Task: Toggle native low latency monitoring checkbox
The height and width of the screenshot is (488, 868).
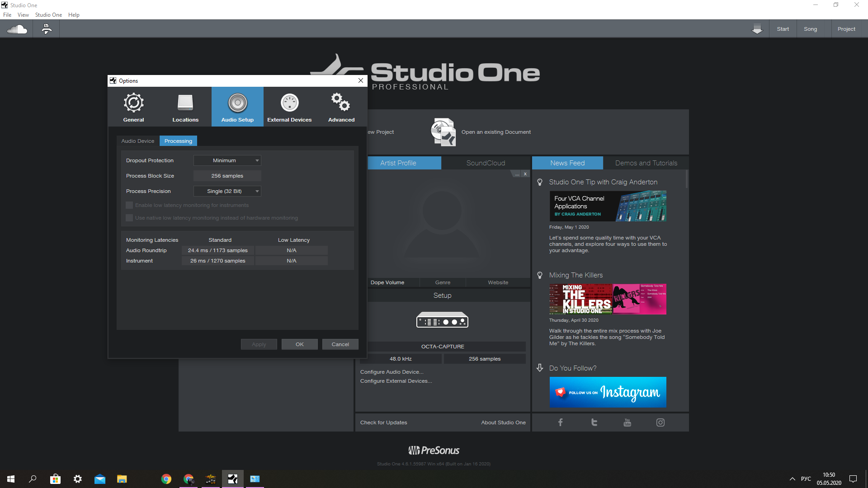Action: click(x=129, y=218)
